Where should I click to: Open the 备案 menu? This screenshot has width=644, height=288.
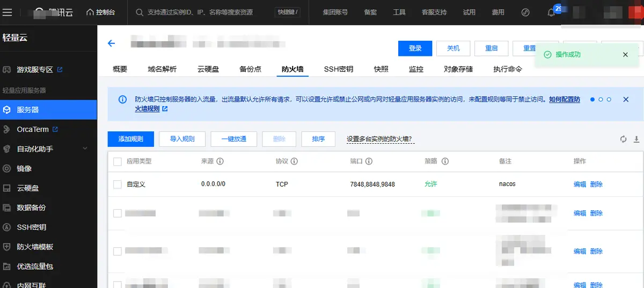click(x=370, y=12)
